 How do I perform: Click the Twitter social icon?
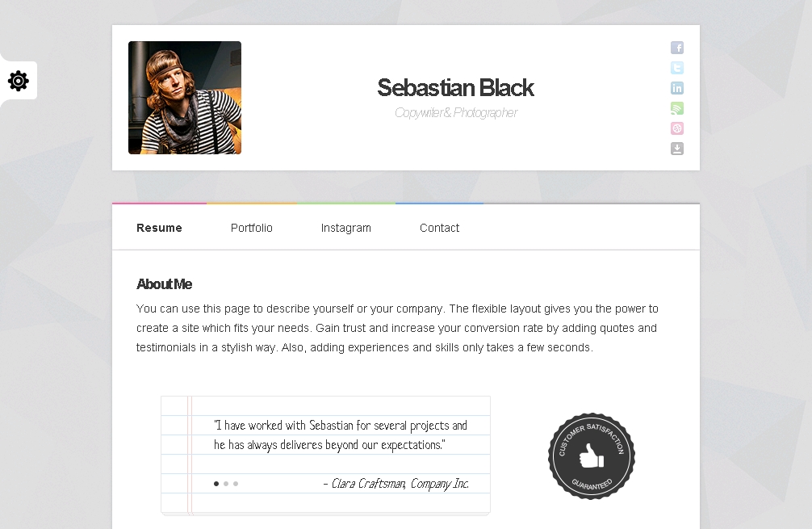677,68
